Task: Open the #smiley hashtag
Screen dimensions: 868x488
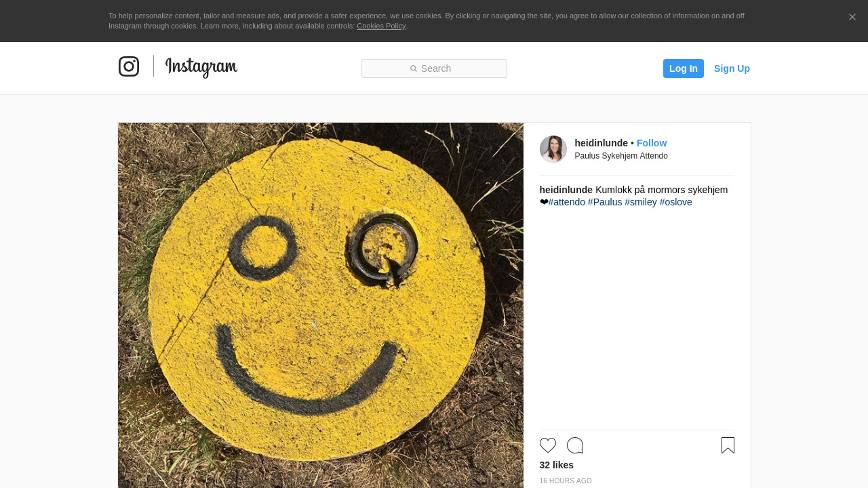Action: click(641, 202)
